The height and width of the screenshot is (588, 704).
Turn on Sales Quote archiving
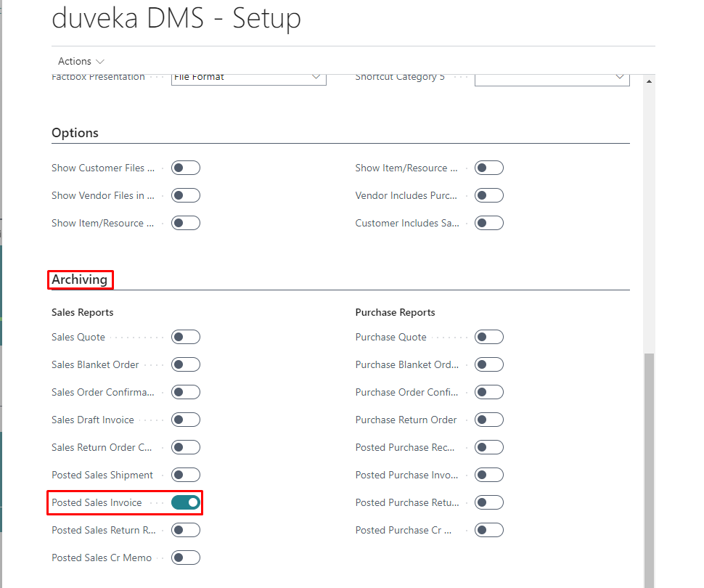tap(186, 337)
